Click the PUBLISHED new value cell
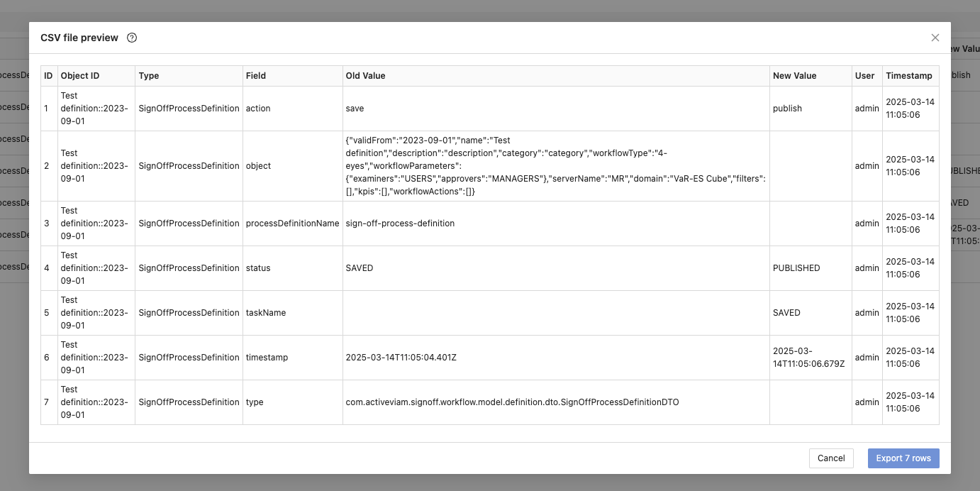Screen dimensions: 980x491 (x=796, y=268)
